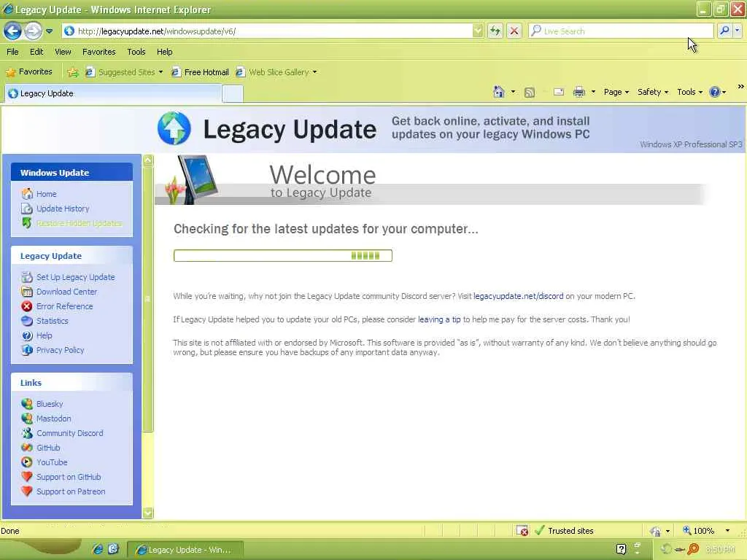Open Update History in sidebar

click(x=63, y=209)
